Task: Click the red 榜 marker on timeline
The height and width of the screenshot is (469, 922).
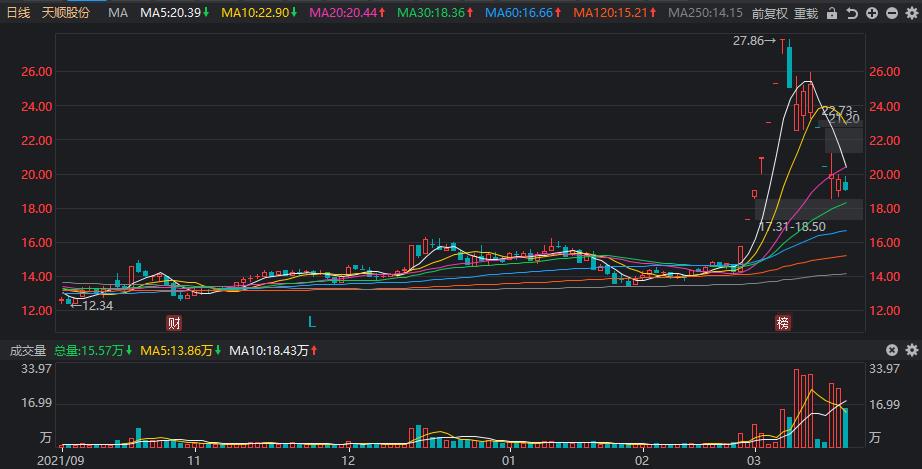Action: (783, 322)
